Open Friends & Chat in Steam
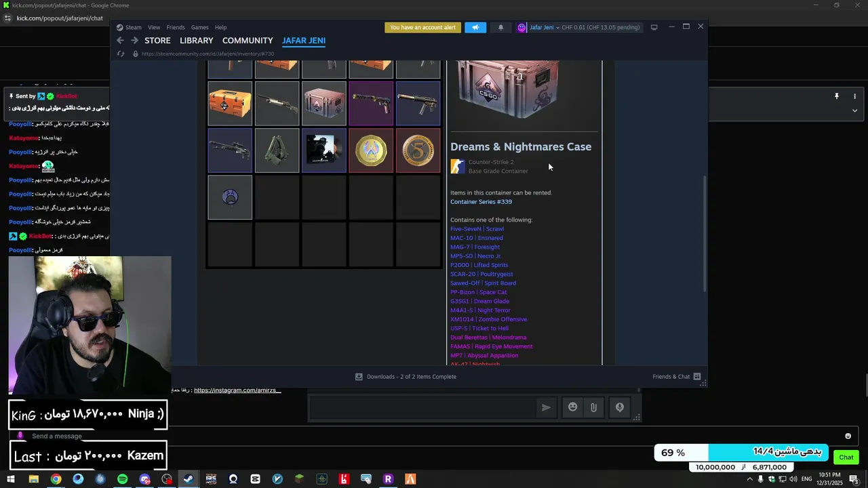Viewport: 868px width, 488px height. pyautogui.click(x=676, y=377)
